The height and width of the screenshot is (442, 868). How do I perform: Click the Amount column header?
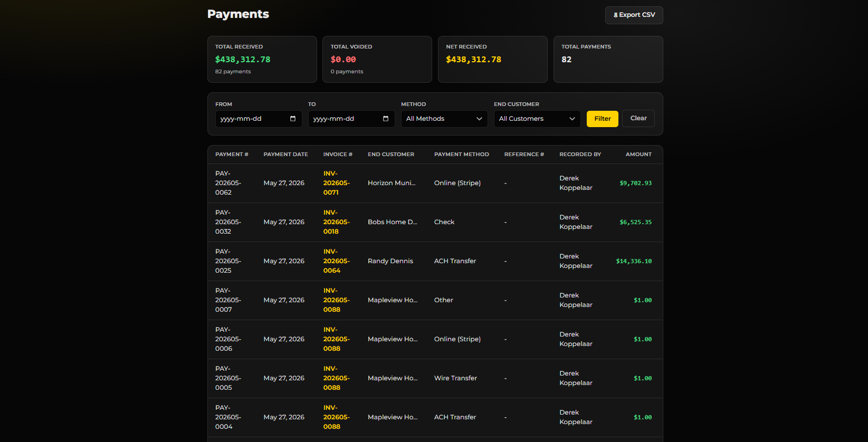point(638,155)
